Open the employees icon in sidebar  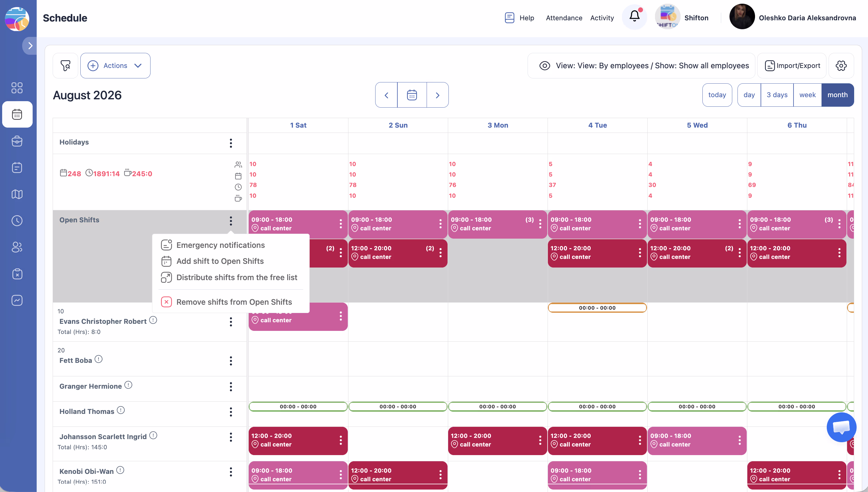tap(17, 247)
